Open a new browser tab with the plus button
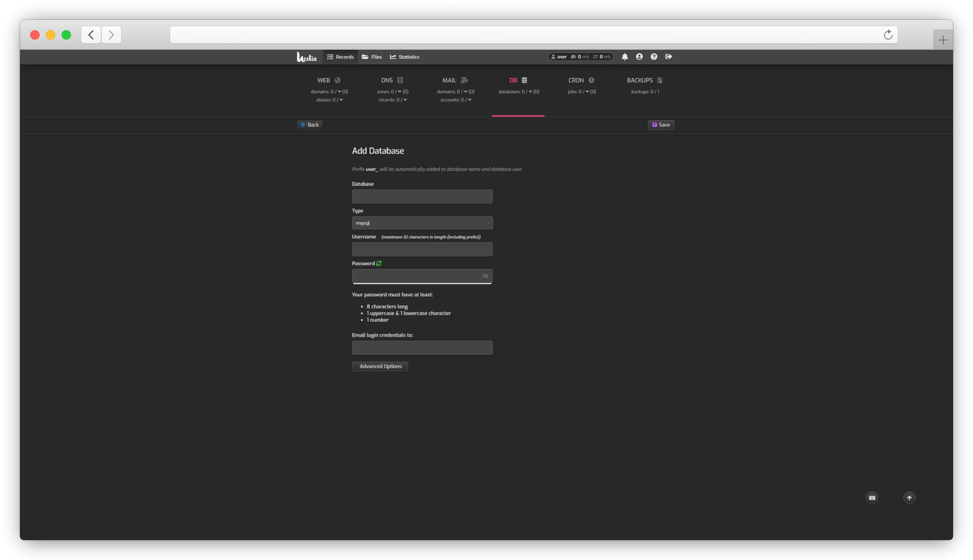The width and height of the screenshot is (973, 560). point(942,39)
